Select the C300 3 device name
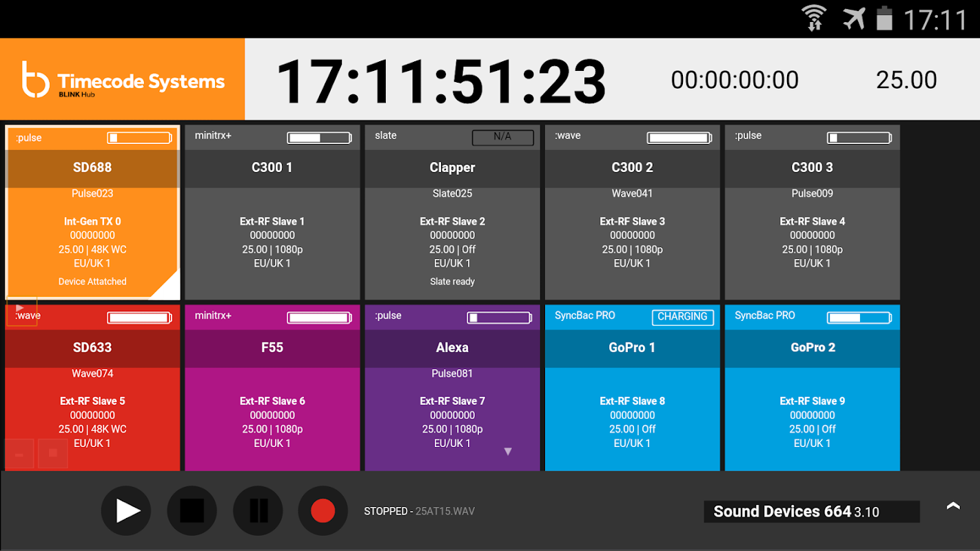980x551 pixels. tap(812, 167)
